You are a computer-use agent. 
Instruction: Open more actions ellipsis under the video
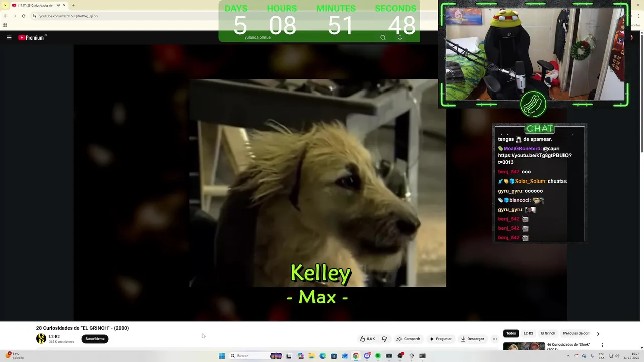coord(494,339)
